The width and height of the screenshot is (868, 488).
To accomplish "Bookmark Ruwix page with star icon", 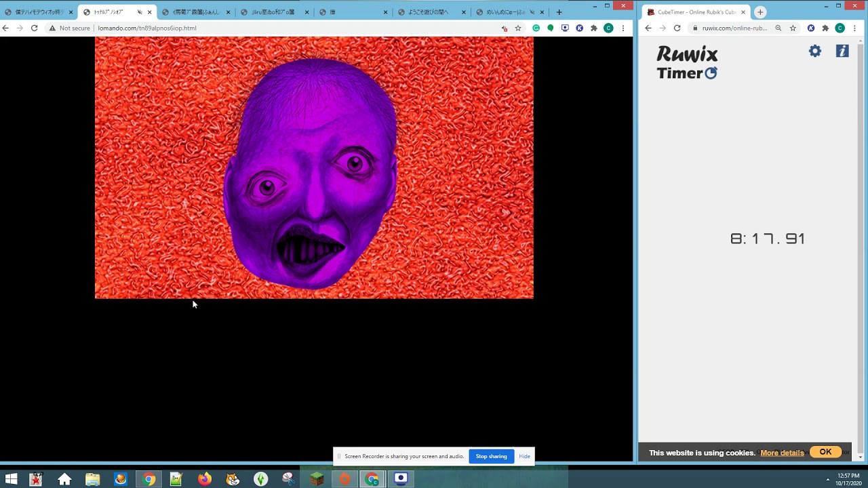I will tap(793, 28).
